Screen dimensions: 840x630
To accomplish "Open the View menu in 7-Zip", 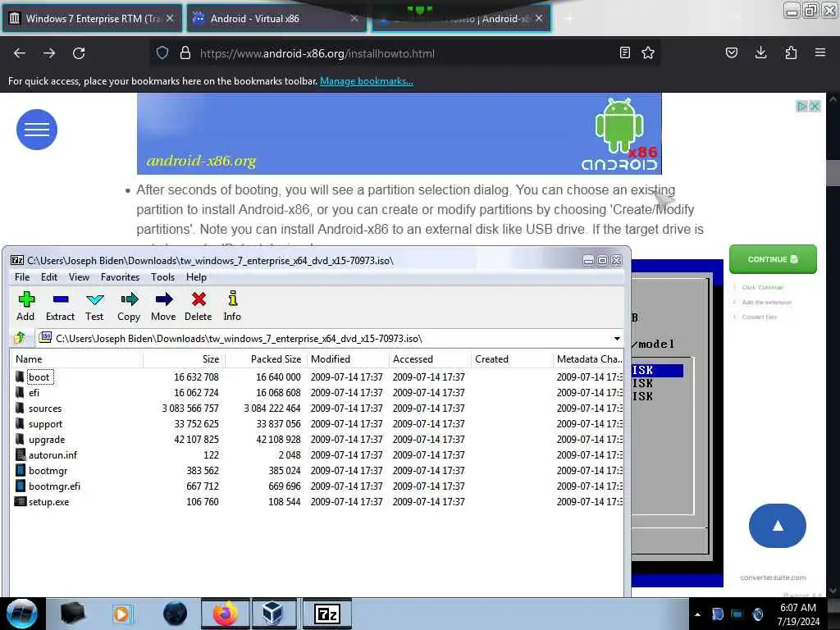I will click(x=79, y=277).
